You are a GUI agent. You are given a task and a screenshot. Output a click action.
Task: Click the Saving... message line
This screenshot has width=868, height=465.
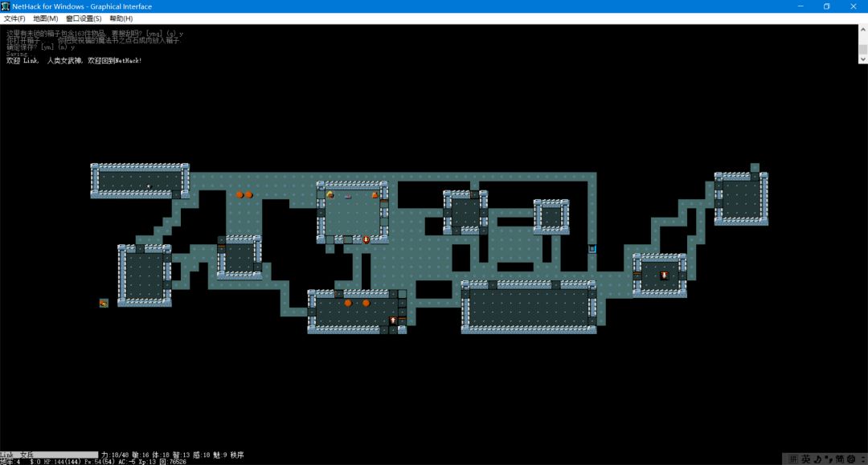tap(17, 54)
